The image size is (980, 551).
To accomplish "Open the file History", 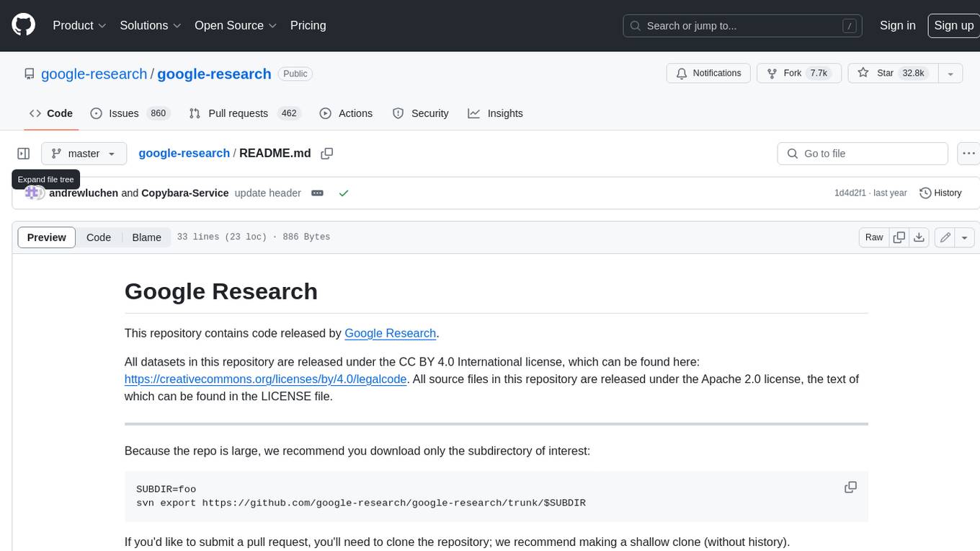I will click(x=940, y=193).
